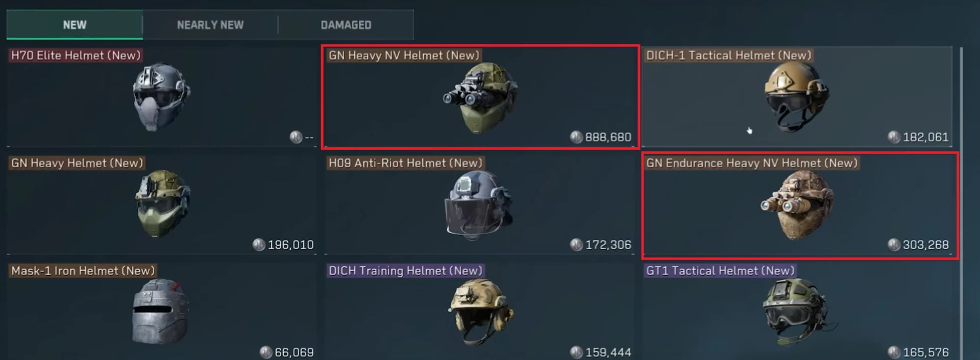Image resolution: width=980 pixels, height=360 pixels.
Task: Pick the GT1 Tactical Helmet image
Action: [x=799, y=312]
